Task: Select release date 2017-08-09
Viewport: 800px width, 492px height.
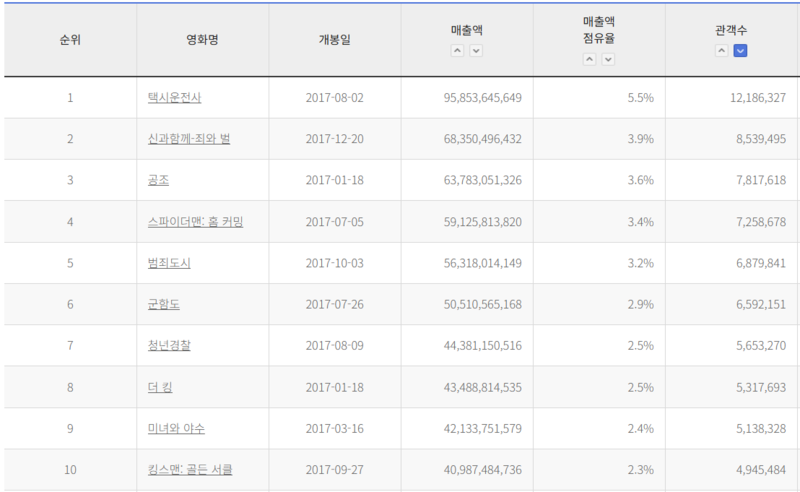Action: tap(335, 346)
